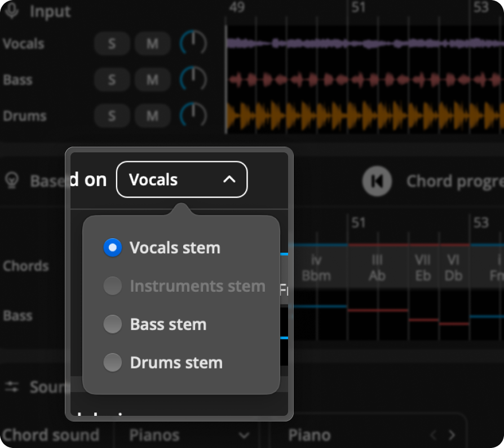Mute the Vocals track
The width and height of the screenshot is (504, 448).
tap(152, 44)
